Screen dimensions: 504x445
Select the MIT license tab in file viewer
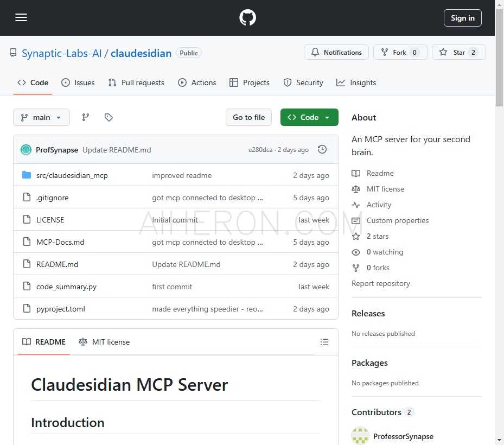coord(104,342)
